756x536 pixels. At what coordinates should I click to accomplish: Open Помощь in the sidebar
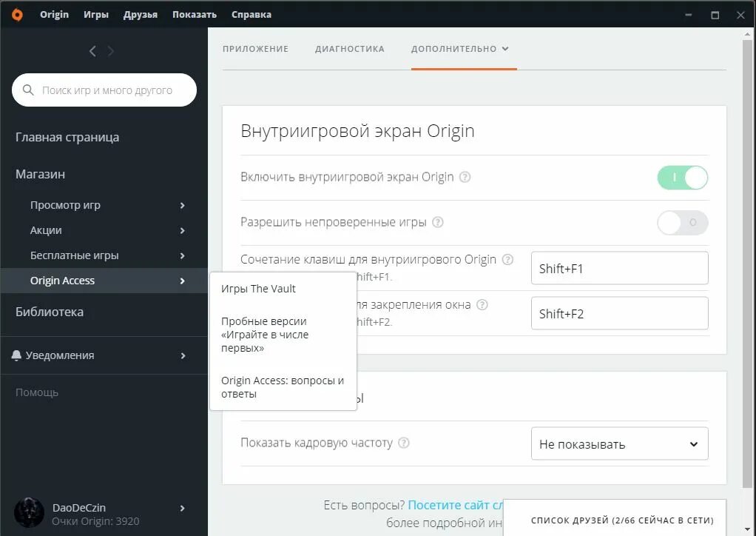37,392
